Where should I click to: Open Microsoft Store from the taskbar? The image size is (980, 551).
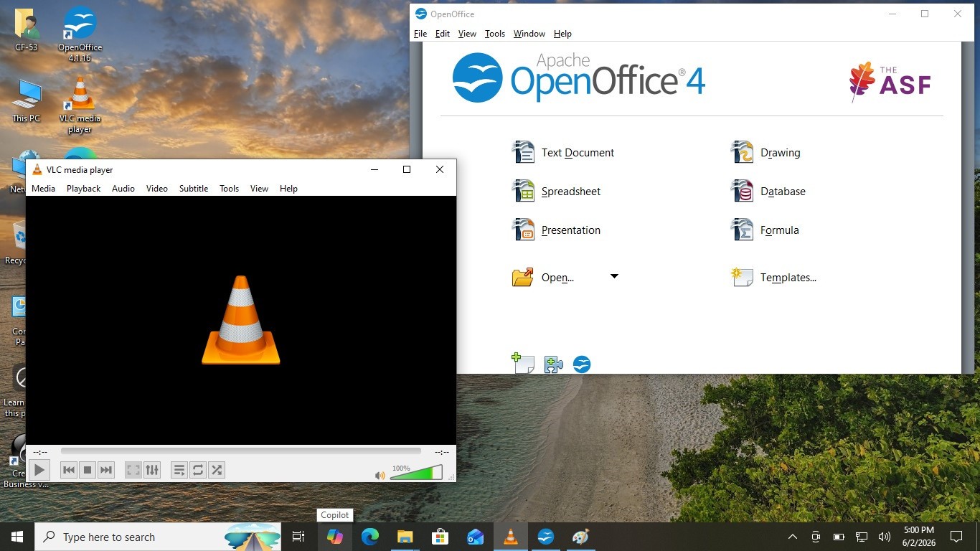tap(440, 537)
